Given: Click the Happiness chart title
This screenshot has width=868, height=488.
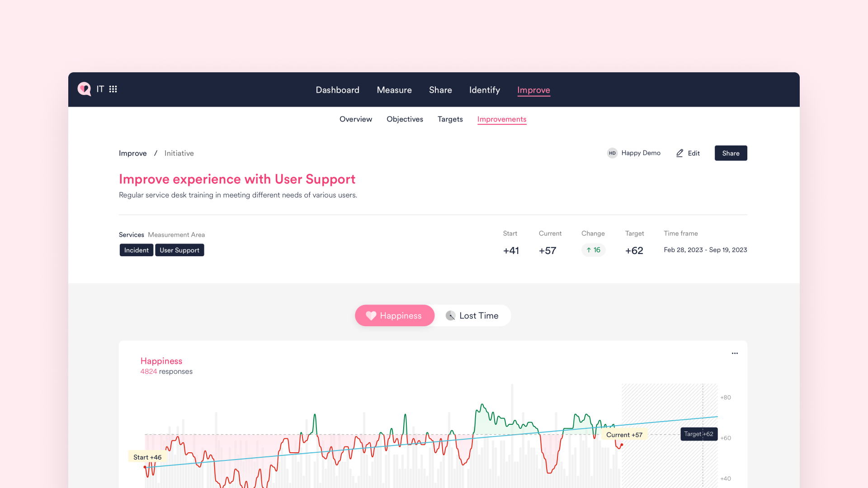Looking at the screenshot, I should pos(161,361).
